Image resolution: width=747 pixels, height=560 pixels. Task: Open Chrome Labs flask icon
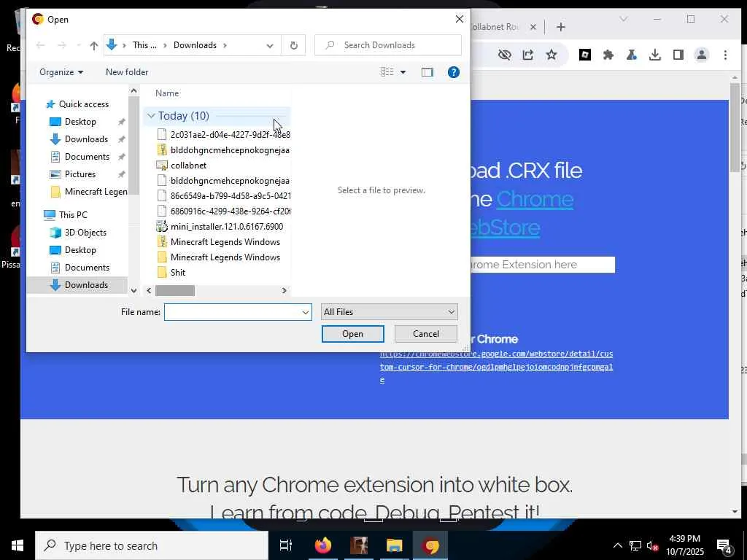click(632, 55)
